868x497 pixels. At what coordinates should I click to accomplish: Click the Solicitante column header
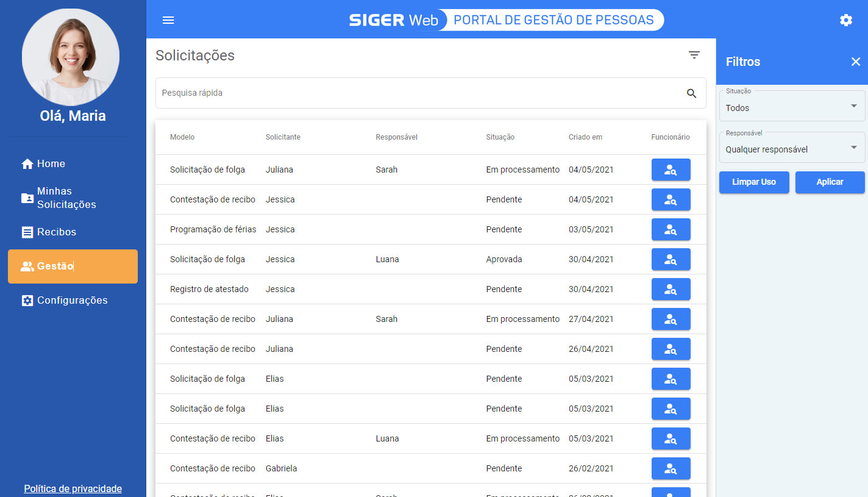(283, 137)
